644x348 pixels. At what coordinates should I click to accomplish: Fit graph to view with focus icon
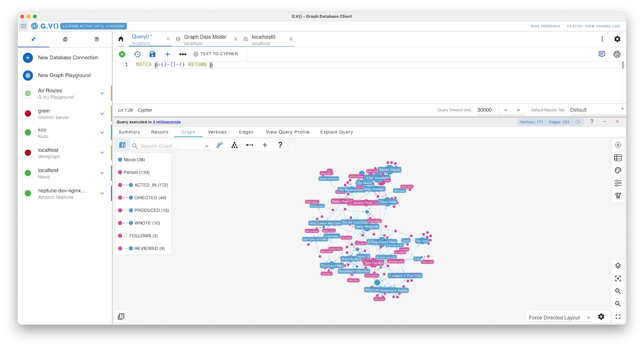[618, 278]
